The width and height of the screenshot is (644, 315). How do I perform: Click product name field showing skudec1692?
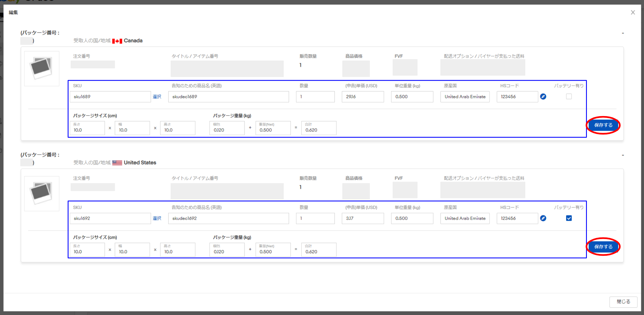[x=228, y=218]
